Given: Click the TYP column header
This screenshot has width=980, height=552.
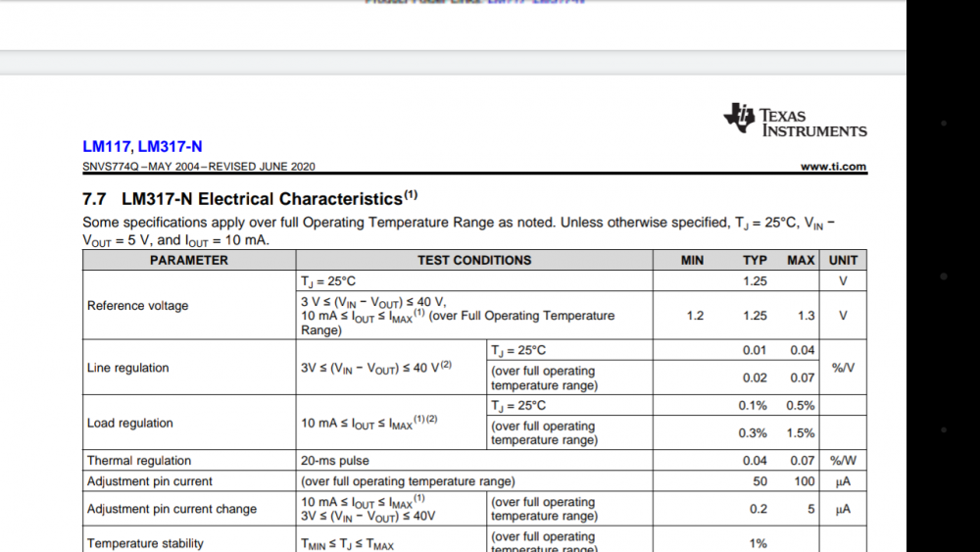Looking at the screenshot, I should 755,260.
